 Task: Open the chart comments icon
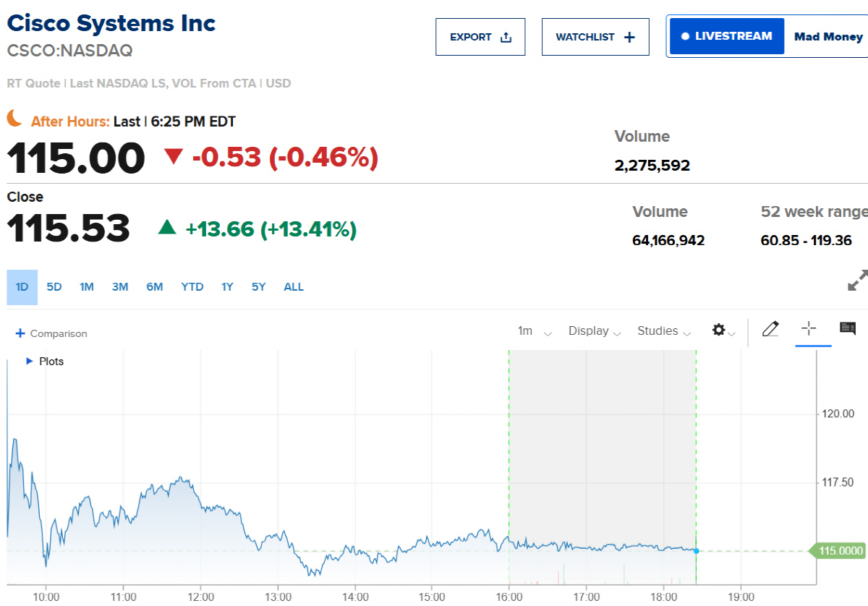(848, 329)
